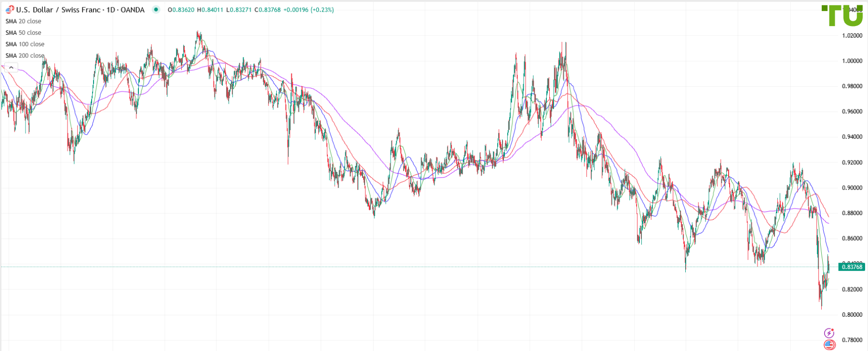Image resolution: width=868 pixels, height=351 pixels.
Task: Select the SMA 200 close indicator legend
Action: coord(25,56)
